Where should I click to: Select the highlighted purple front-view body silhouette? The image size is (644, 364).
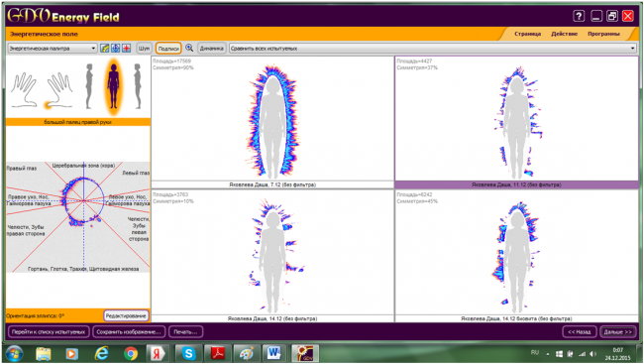(113, 87)
